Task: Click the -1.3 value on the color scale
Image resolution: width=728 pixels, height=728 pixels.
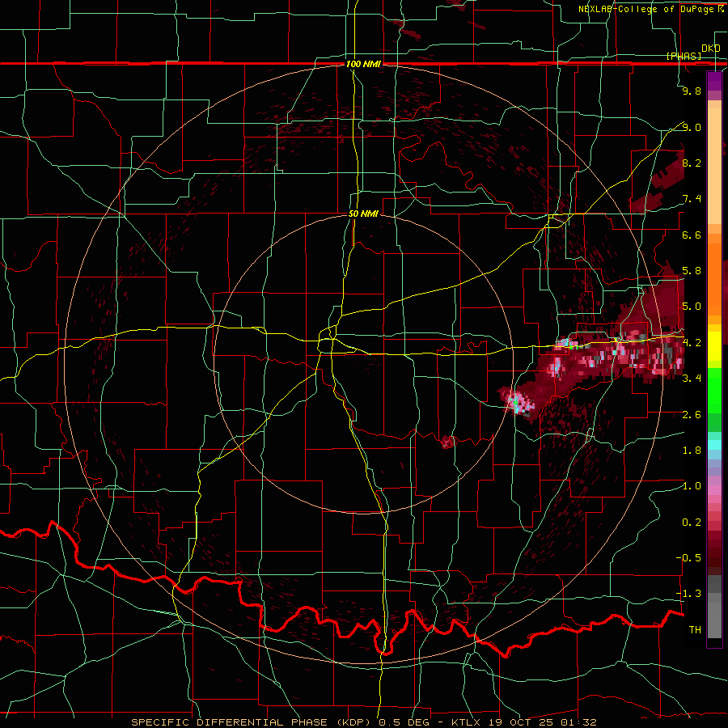Action: click(688, 594)
